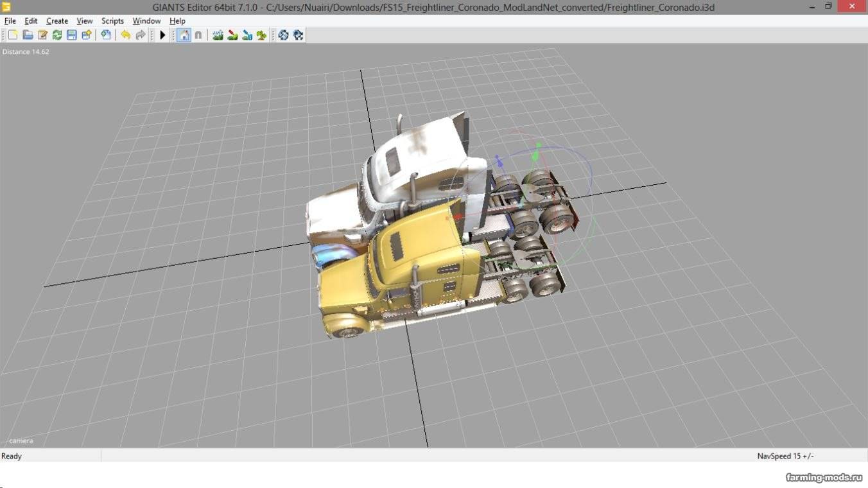
Task: Expand the Window menu
Action: click(146, 21)
